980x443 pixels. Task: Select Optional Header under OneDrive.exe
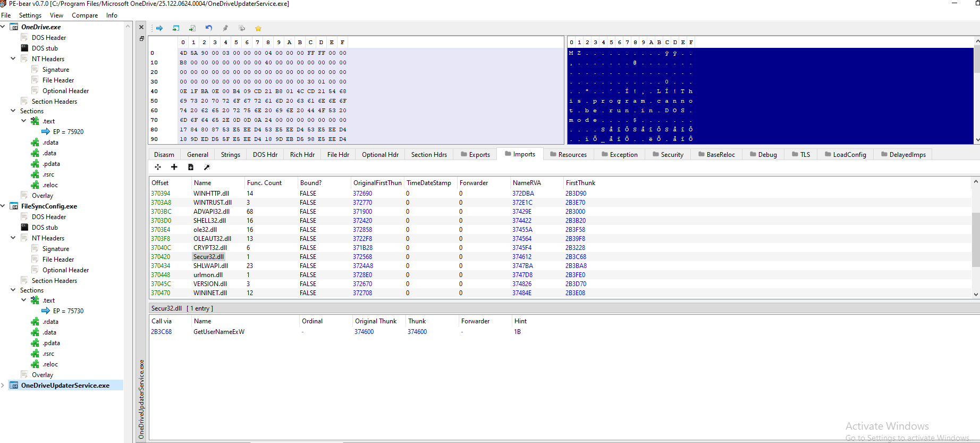[x=65, y=90]
